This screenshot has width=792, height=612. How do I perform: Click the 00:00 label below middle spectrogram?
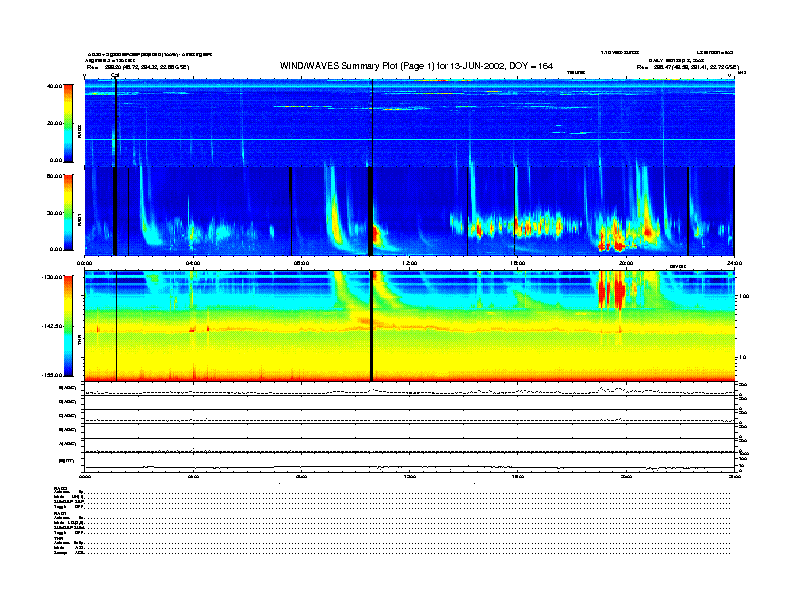coord(86,263)
